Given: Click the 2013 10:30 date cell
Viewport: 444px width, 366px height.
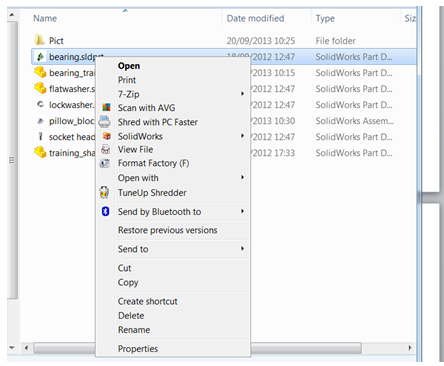Looking at the screenshot, I should tap(273, 121).
